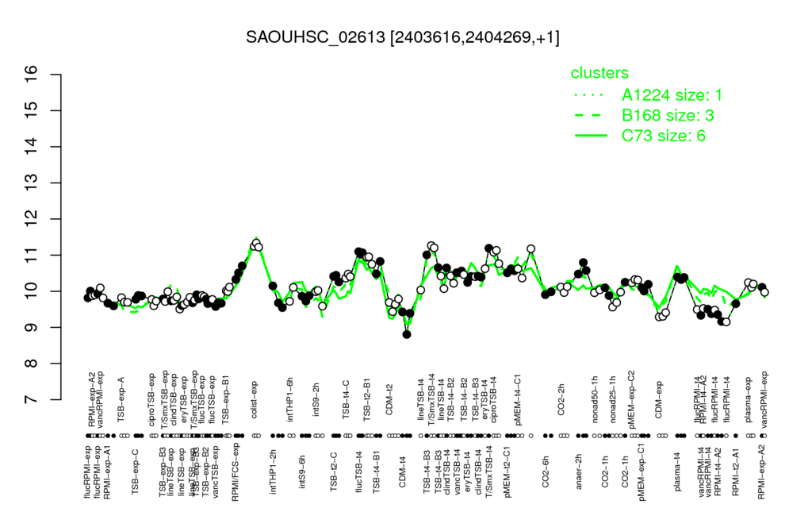
Task: Click the peak open-circle point above colist-exp
Action: [255, 243]
